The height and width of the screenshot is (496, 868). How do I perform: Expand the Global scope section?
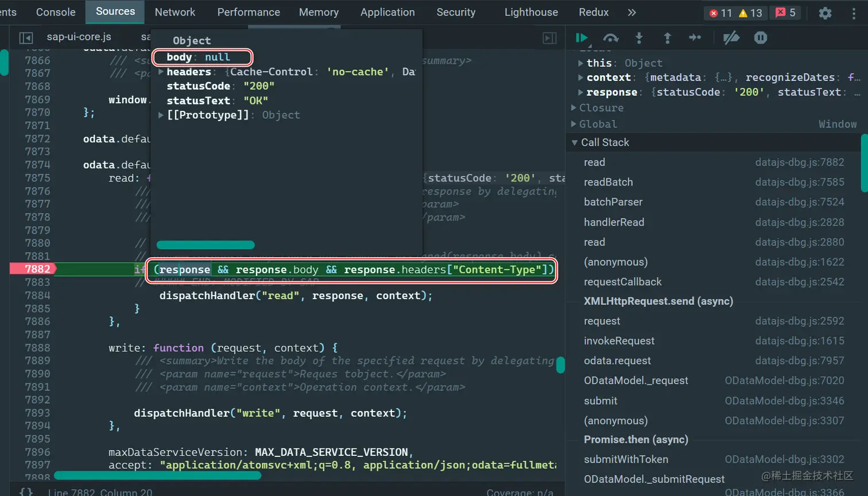[x=574, y=124]
